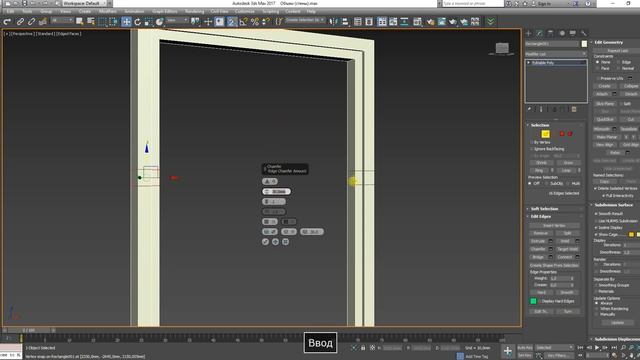The image size is (640, 360).
Task: Open the Modifiers menu
Action: [107, 11]
